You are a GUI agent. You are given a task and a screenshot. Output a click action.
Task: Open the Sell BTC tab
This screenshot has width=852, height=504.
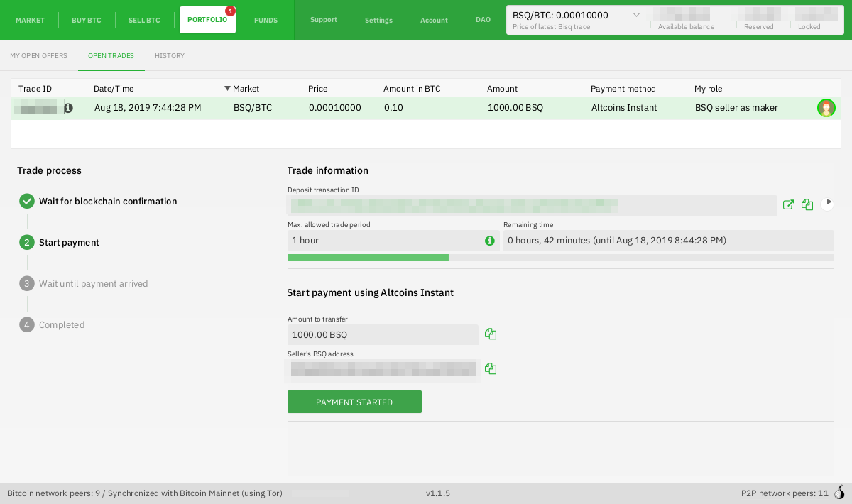[x=144, y=20]
